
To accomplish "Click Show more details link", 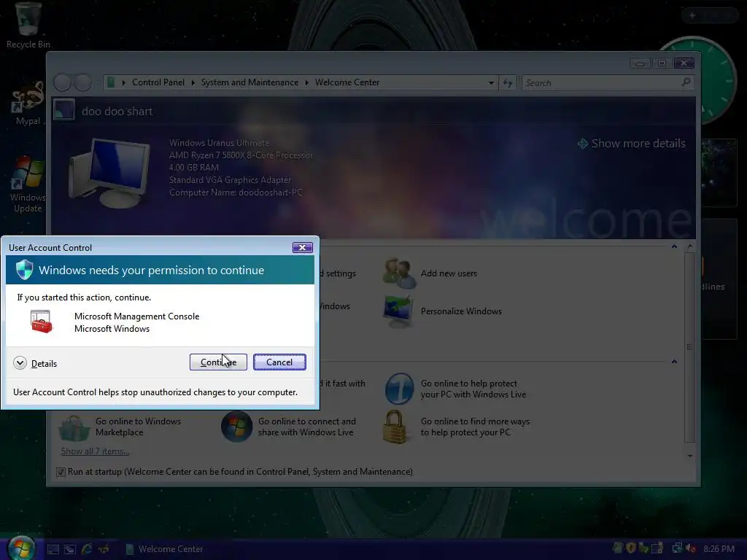I will click(x=632, y=144).
